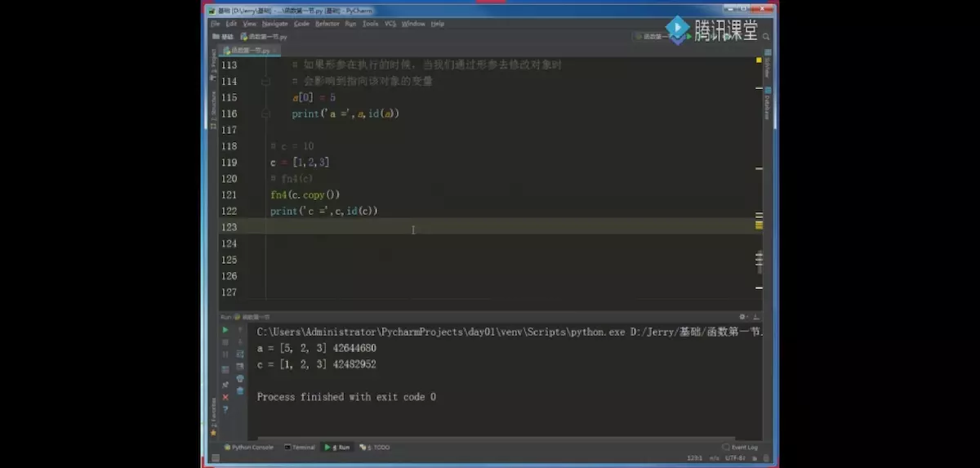Click the code 'a[0] = 5' on line 115

pyautogui.click(x=314, y=97)
